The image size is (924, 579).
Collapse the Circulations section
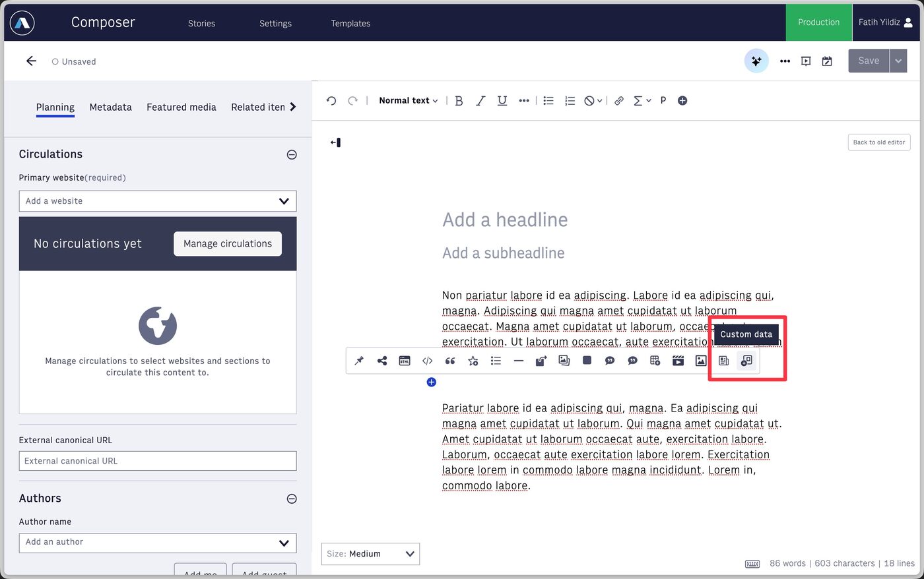click(x=292, y=155)
